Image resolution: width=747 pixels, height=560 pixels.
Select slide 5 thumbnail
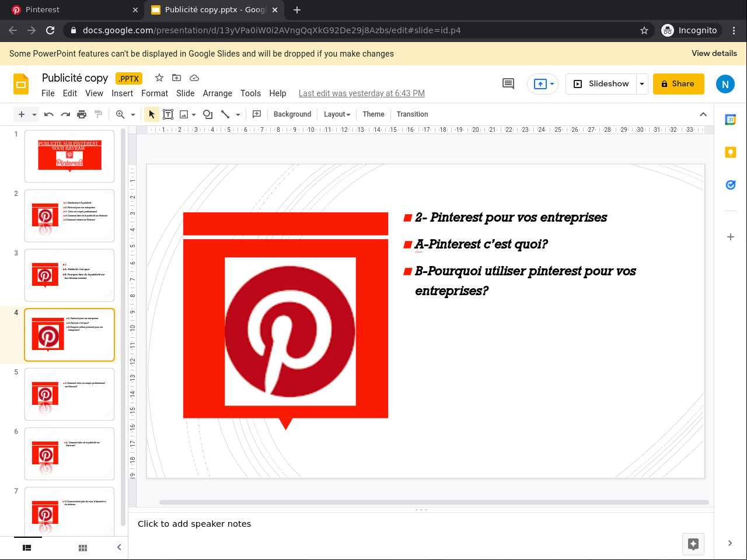69,394
